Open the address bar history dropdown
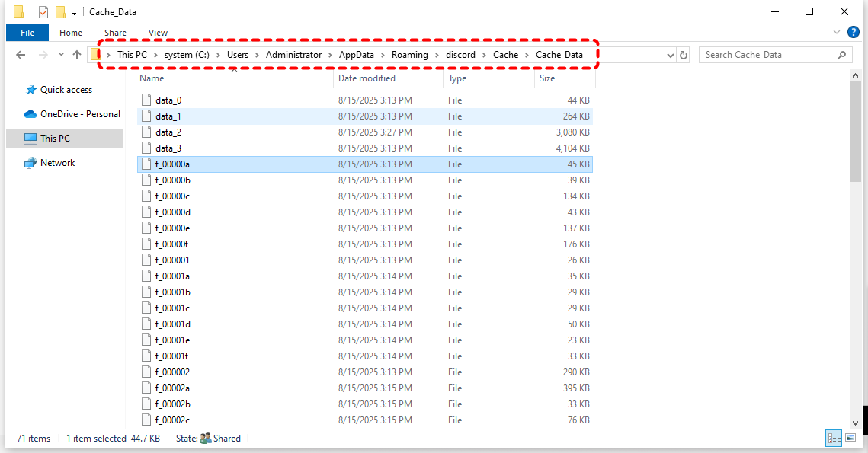 point(671,56)
